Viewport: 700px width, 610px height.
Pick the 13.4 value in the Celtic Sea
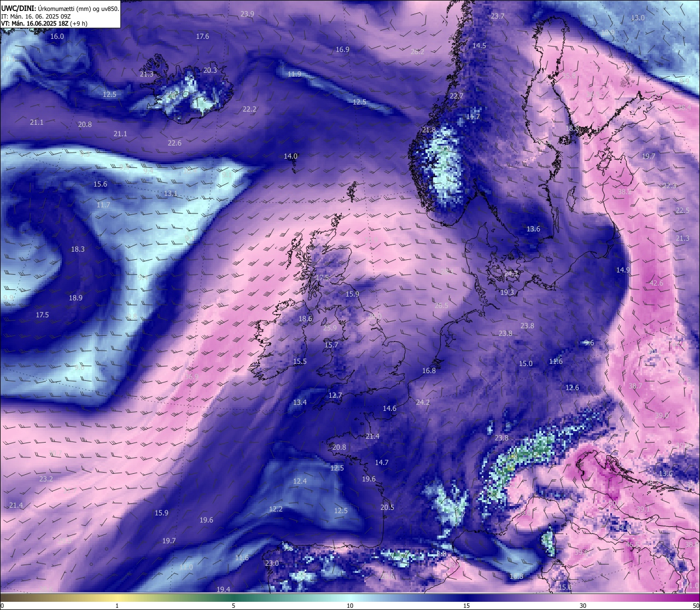pos(300,403)
